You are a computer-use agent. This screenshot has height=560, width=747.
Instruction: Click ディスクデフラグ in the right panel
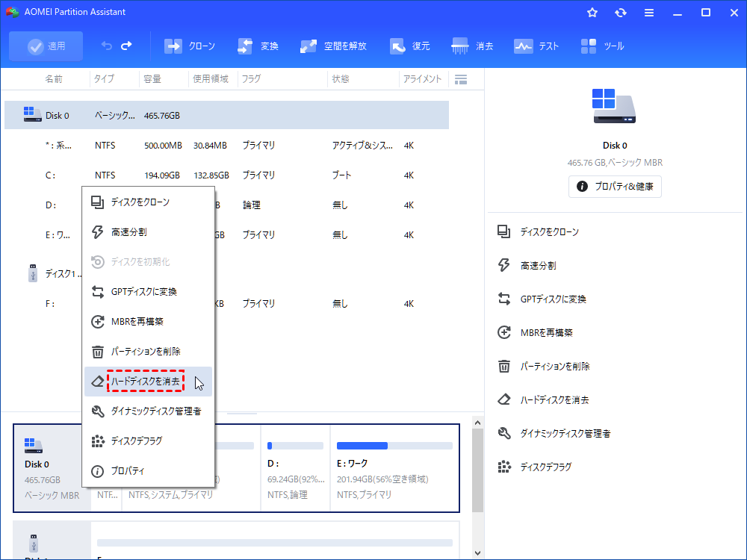click(x=545, y=467)
